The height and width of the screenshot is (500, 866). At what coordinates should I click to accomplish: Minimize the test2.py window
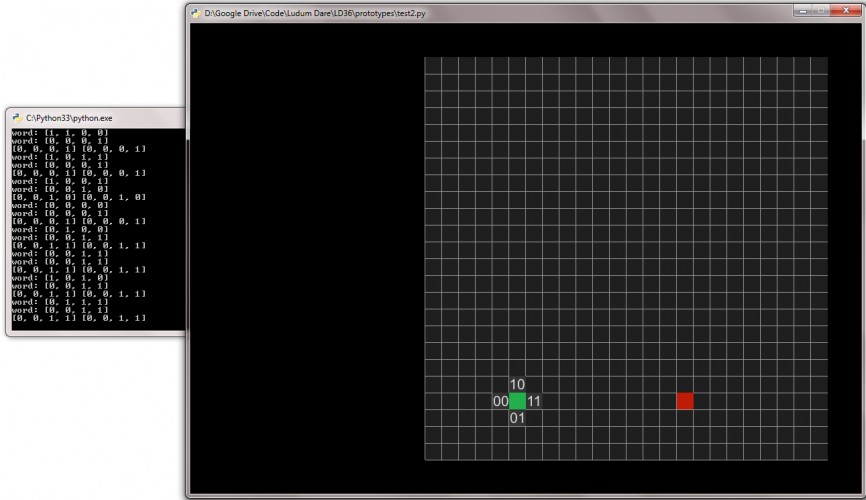coord(802,10)
